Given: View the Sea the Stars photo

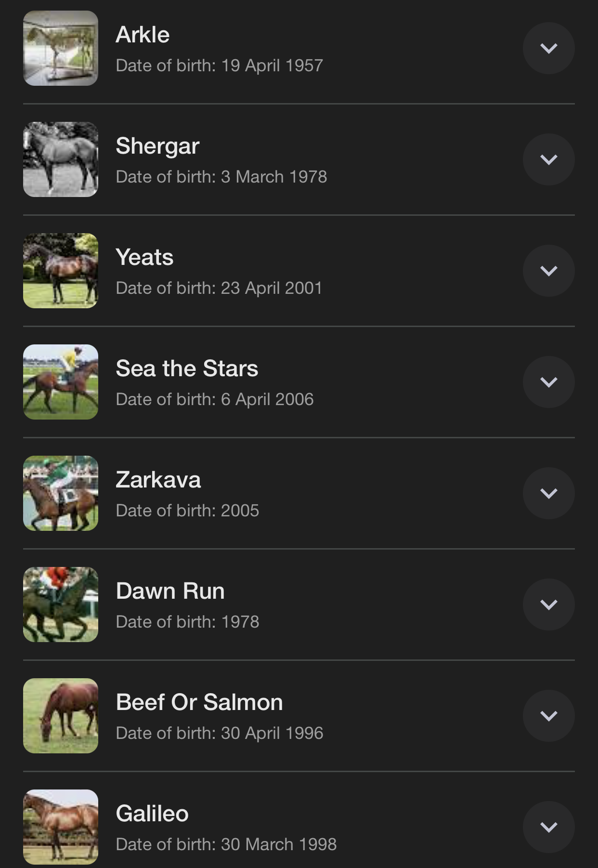Looking at the screenshot, I should point(61,382).
